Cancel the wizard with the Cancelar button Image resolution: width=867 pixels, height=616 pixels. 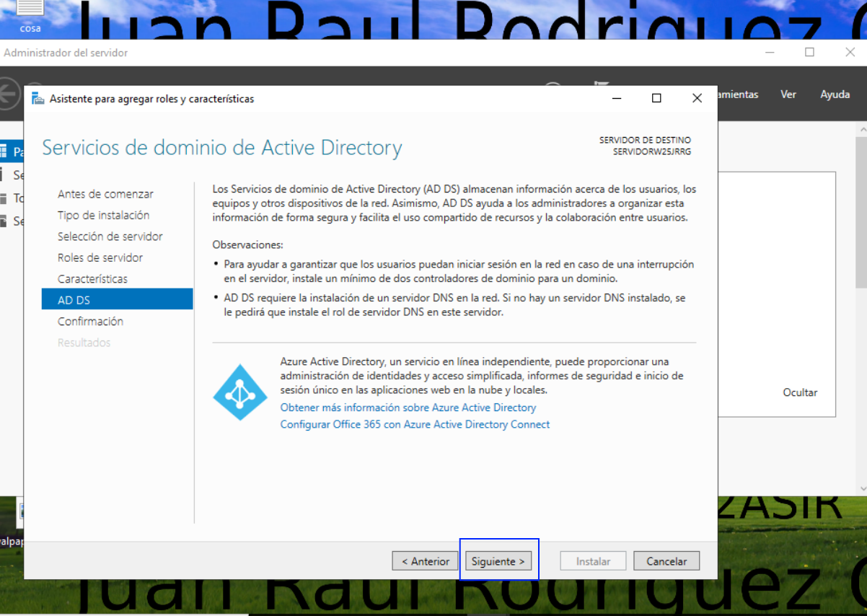(666, 561)
